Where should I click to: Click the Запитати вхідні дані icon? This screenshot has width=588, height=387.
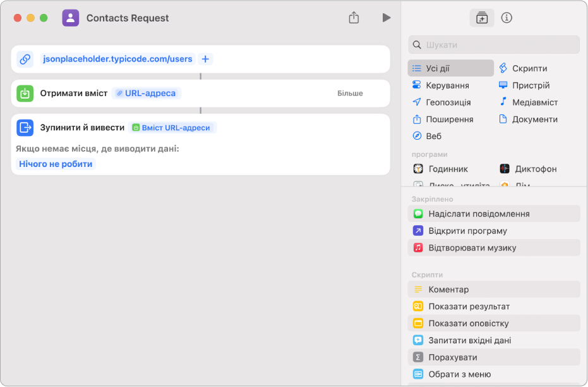tap(418, 340)
